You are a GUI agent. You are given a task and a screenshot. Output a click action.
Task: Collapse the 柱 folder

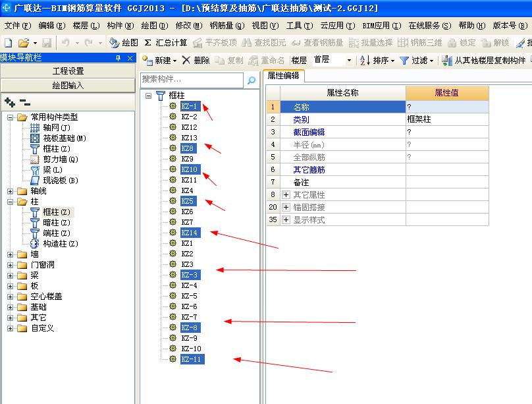click(10, 202)
